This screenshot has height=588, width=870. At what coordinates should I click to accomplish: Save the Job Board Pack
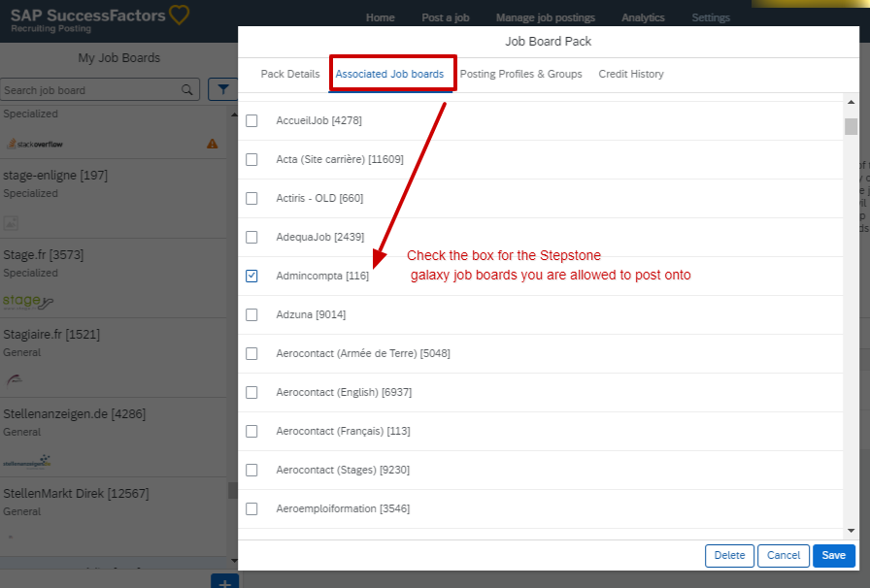pyautogui.click(x=833, y=556)
